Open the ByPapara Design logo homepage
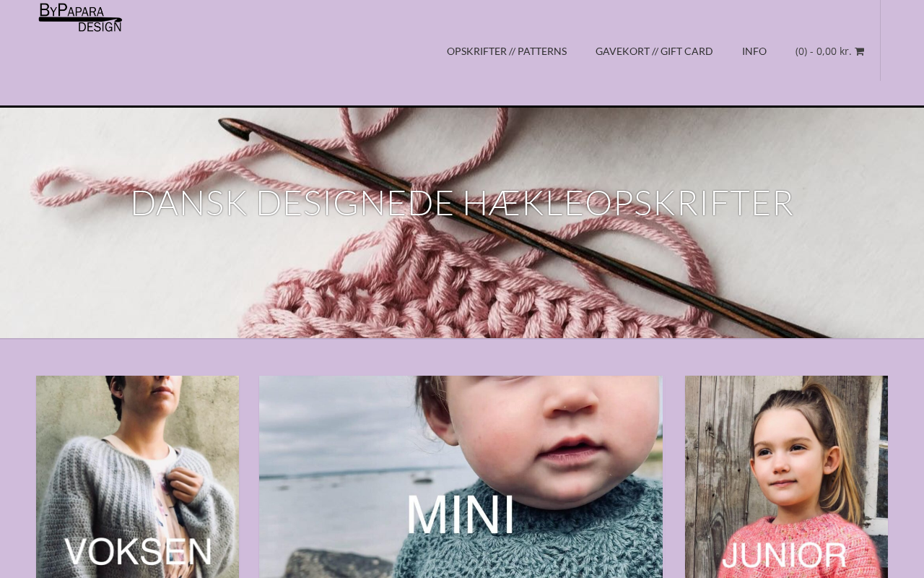924x578 pixels. click(80, 17)
